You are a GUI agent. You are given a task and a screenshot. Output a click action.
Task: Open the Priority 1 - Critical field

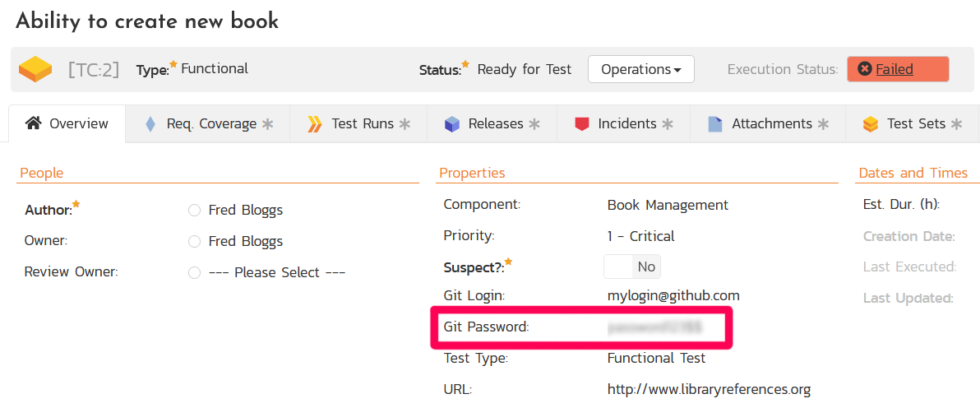(x=640, y=236)
